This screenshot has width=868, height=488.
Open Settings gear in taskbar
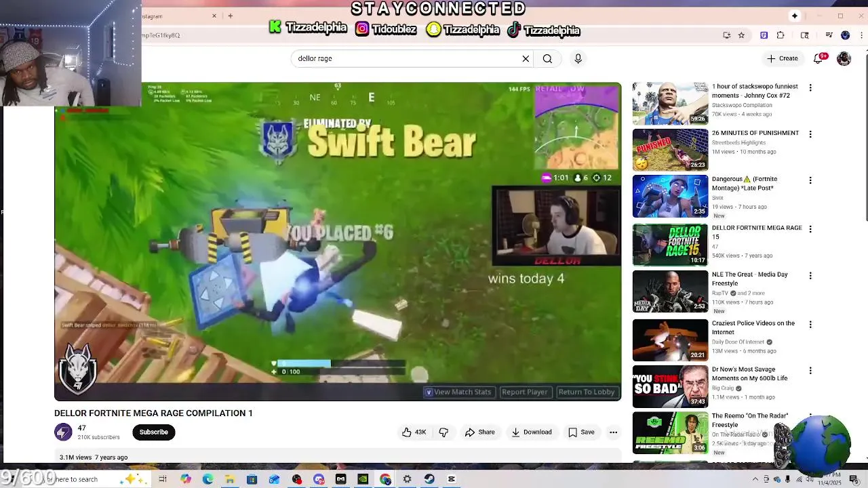(407, 479)
